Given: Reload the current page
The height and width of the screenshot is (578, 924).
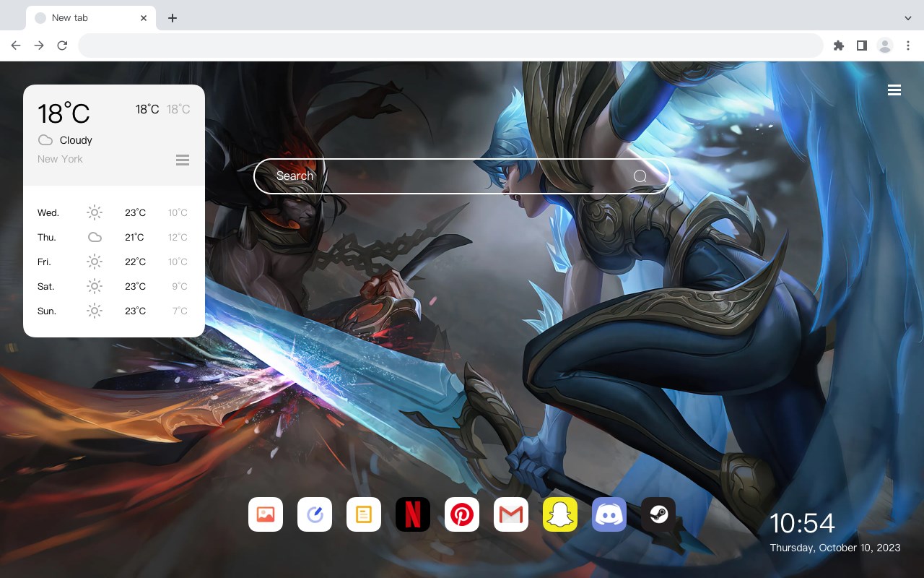Looking at the screenshot, I should click(62, 46).
